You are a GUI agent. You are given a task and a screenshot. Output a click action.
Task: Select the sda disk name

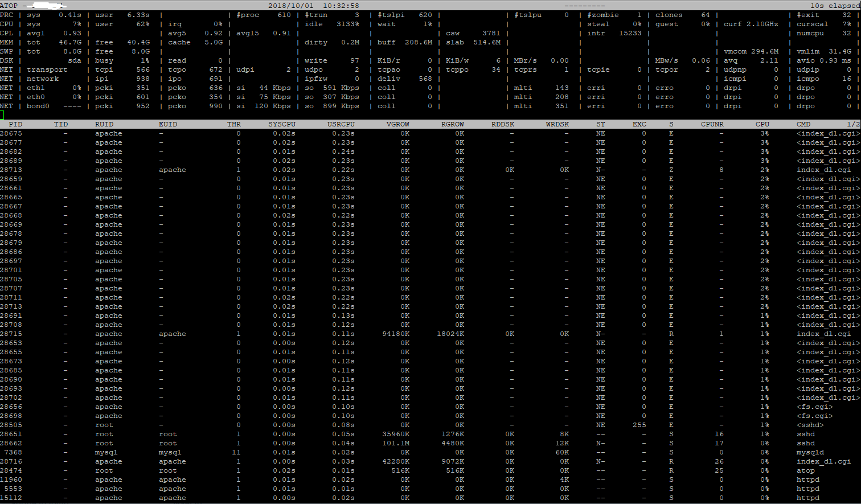tap(75, 60)
